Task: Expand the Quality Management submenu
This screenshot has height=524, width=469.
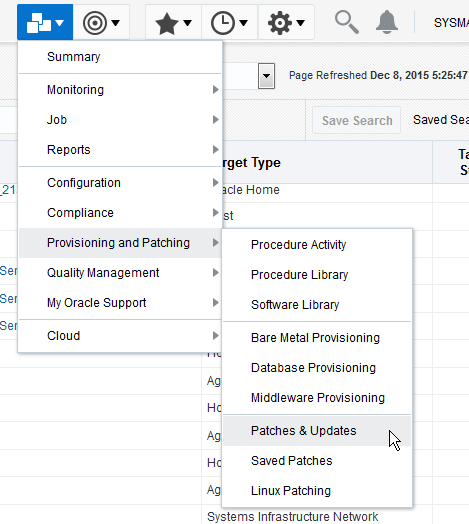Action: point(120,273)
